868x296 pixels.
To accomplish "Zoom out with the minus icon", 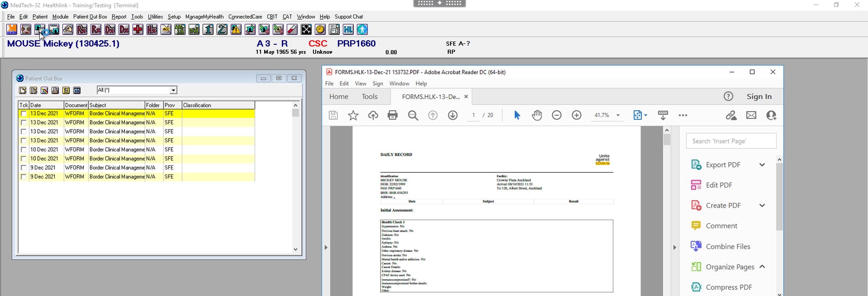I will (557, 115).
